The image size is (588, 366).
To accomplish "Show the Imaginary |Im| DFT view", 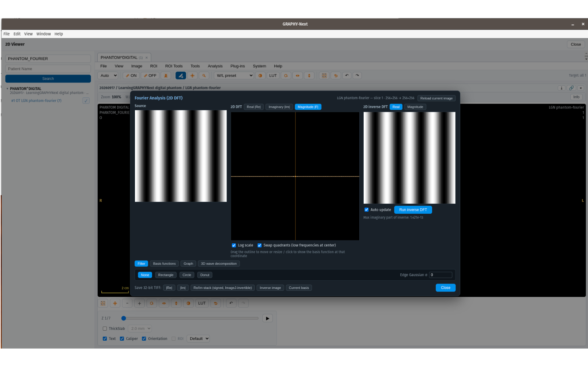I will point(279,107).
